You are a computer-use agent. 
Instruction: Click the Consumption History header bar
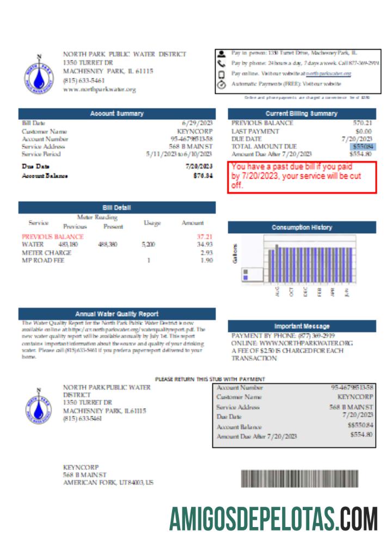pyautogui.click(x=301, y=227)
